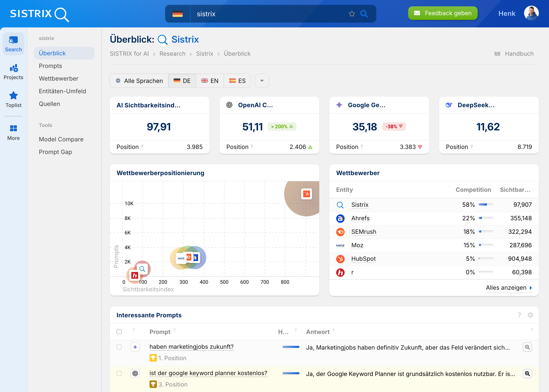The image size is (549, 392).
Task: Click the magnifier search icon in search bar
Action: click(x=364, y=14)
